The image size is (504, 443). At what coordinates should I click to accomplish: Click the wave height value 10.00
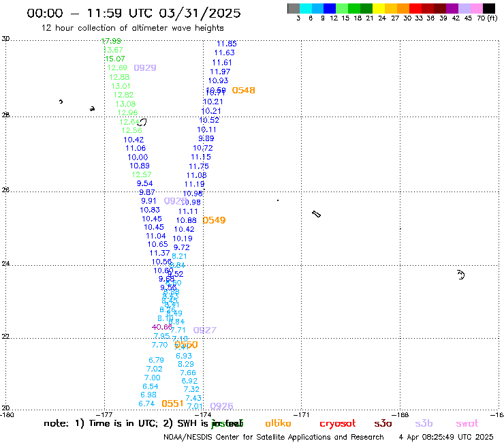(138, 157)
